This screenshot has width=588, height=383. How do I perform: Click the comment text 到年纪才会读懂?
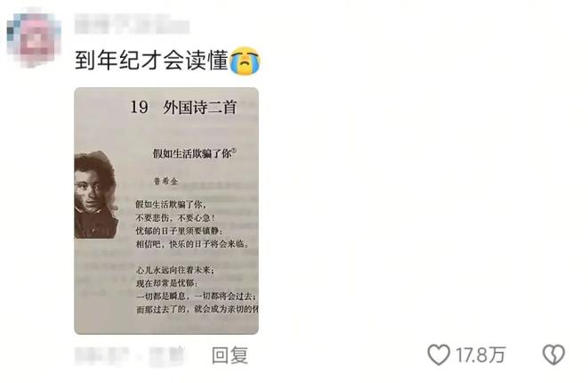tap(152, 61)
